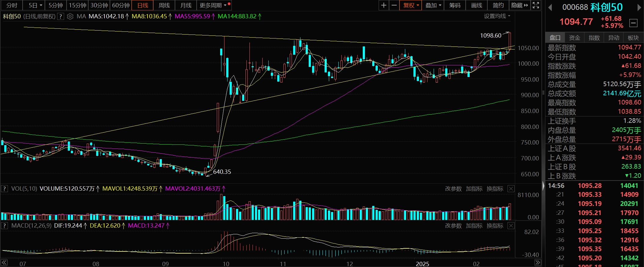Click the zoom in plus icon
The height and width of the screenshot is (267, 644).
(384, 5)
